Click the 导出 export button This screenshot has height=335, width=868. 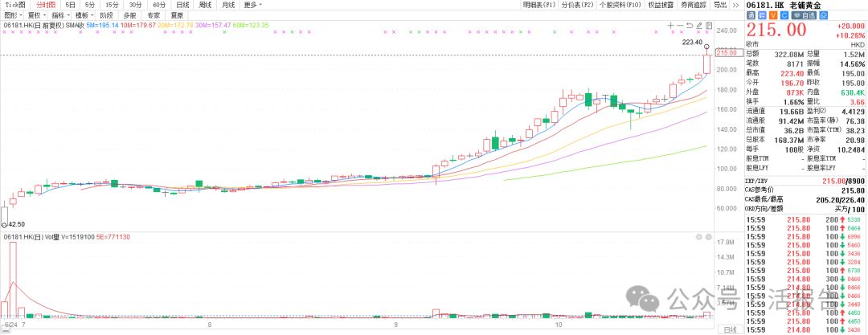click(719, 5)
